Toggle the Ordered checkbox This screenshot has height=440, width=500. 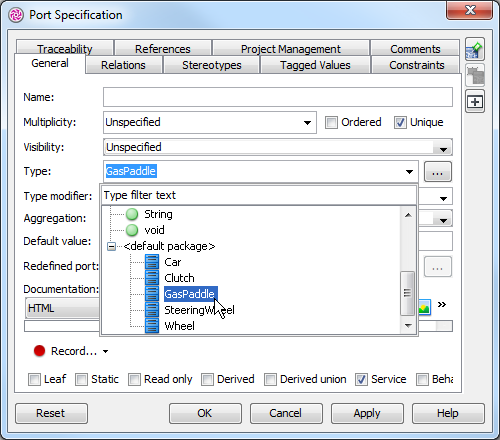(331, 122)
